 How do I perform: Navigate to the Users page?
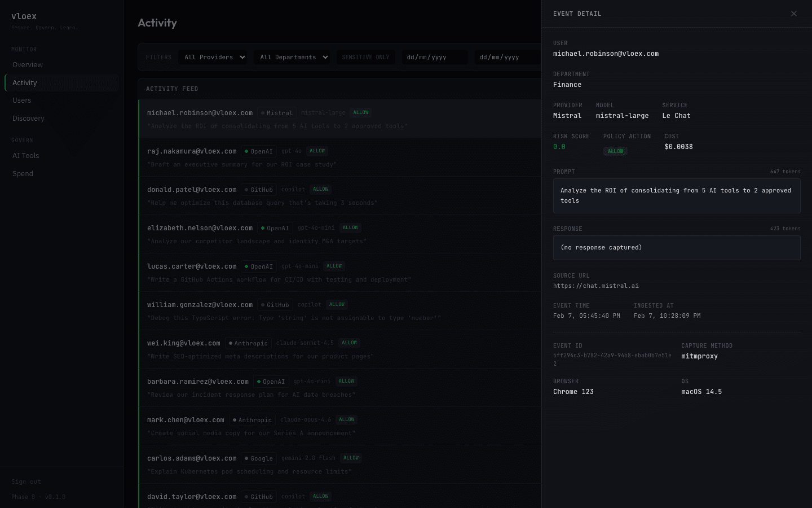(x=21, y=100)
